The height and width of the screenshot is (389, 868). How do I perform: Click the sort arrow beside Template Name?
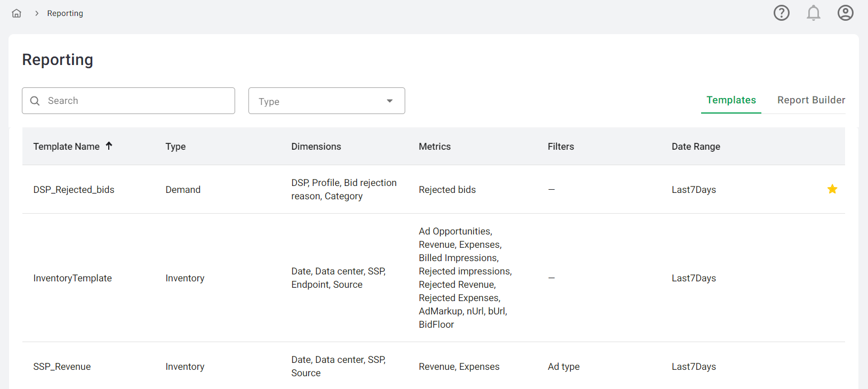[109, 146]
